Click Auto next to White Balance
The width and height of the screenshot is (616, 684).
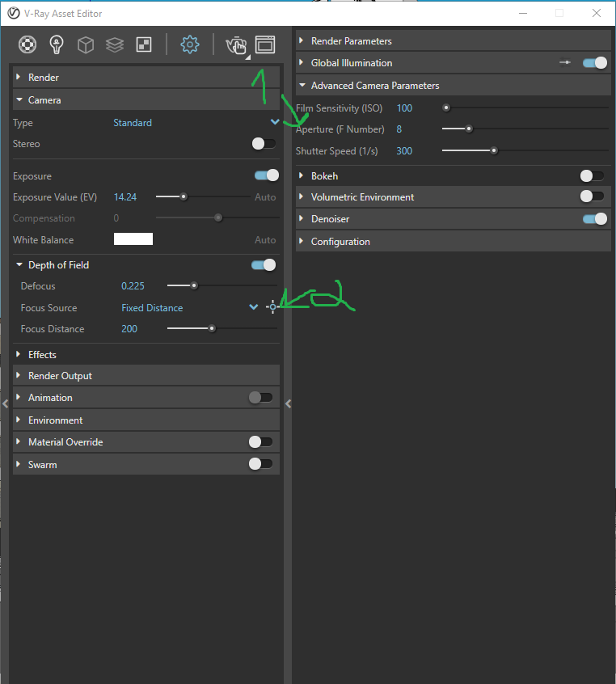[265, 240]
